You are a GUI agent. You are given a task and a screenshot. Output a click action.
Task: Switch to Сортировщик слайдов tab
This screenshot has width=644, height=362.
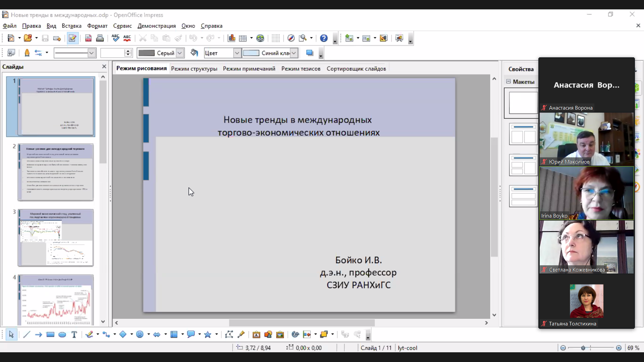click(356, 69)
